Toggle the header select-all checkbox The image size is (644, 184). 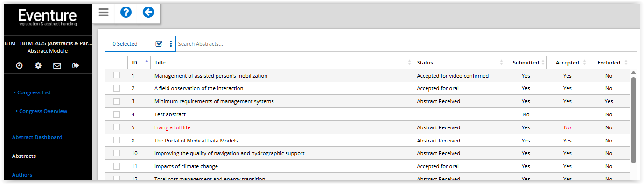pos(116,62)
